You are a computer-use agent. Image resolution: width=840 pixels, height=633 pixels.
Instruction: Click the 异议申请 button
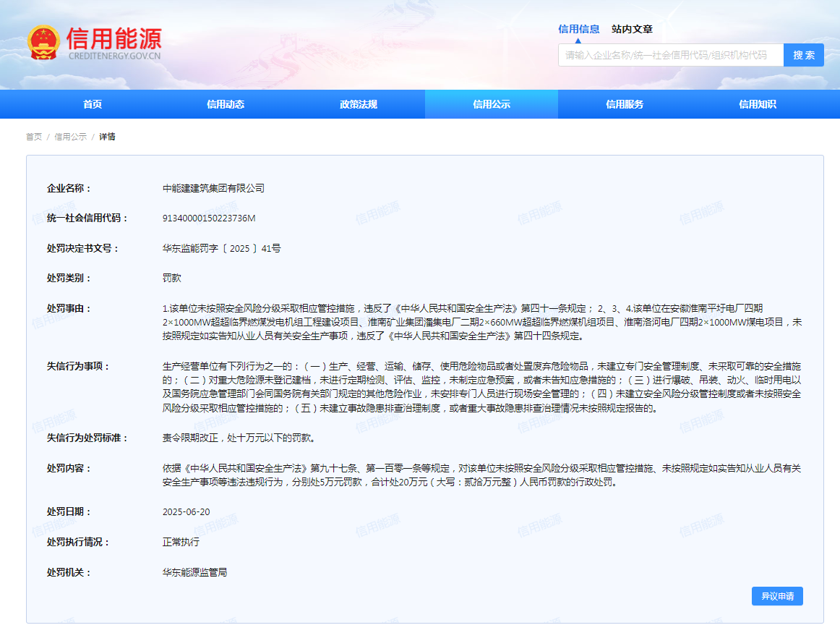coord(777,596)
